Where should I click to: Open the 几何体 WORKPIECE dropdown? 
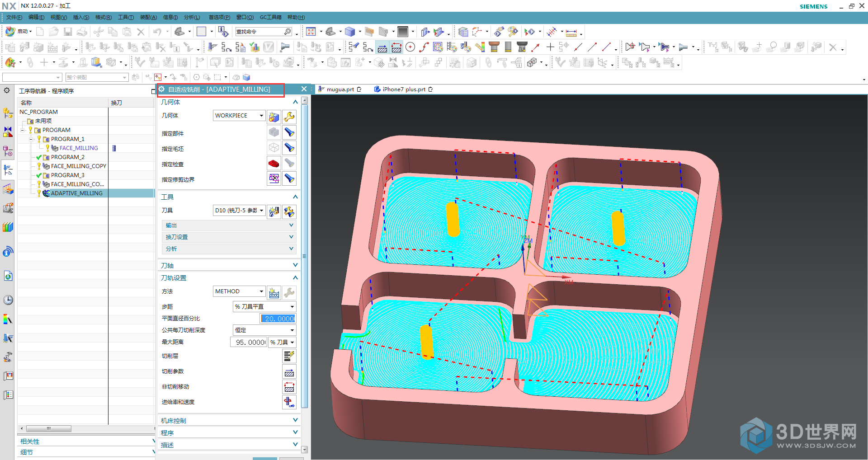(239, 116)
